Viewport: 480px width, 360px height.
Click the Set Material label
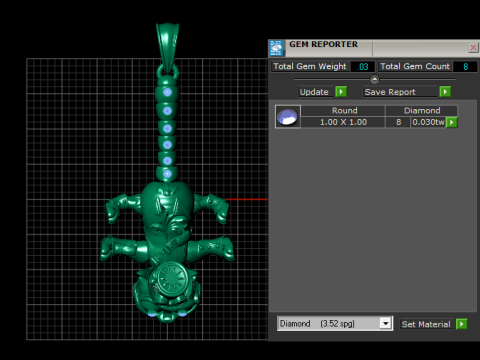point(426,324)
